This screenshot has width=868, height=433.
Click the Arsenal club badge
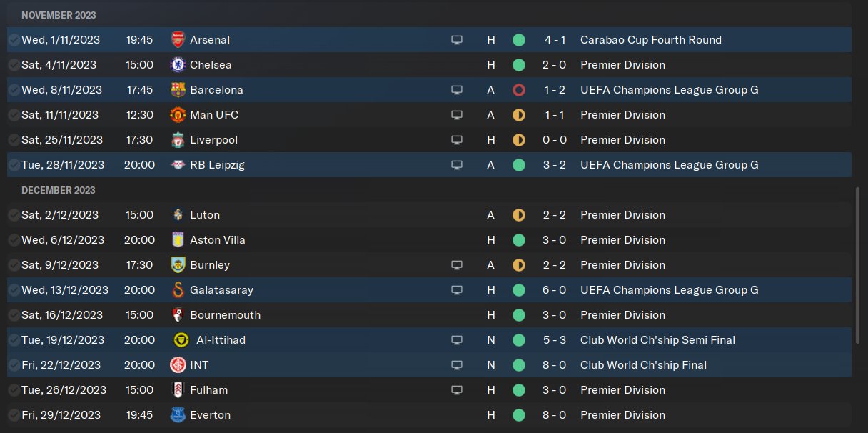tap(178, 40)
